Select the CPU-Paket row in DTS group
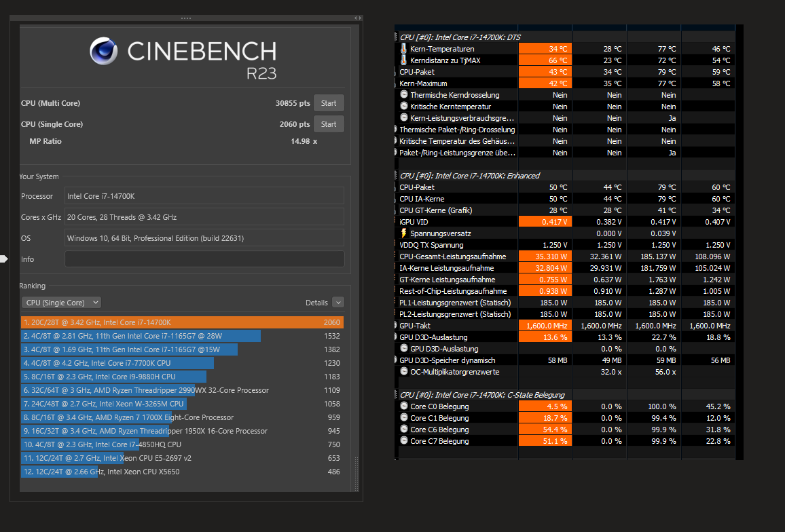Screen dimensions: 785x532 [564, 71]
